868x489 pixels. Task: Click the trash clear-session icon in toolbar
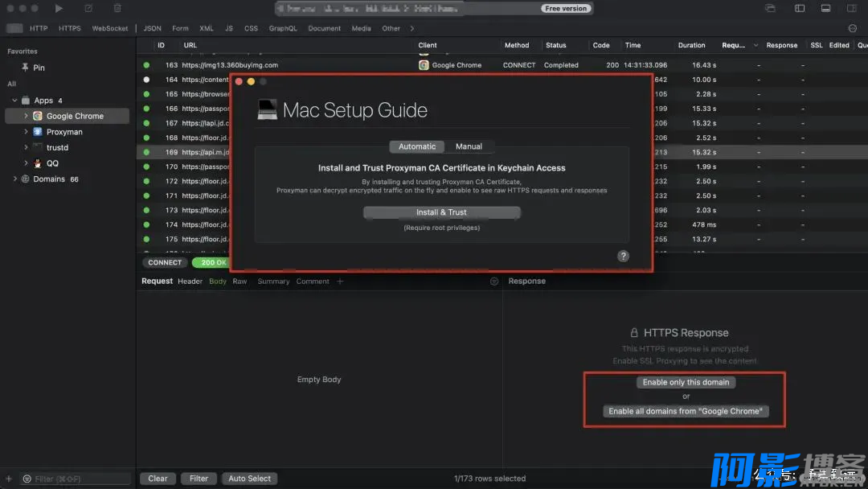tap(117, 8)
